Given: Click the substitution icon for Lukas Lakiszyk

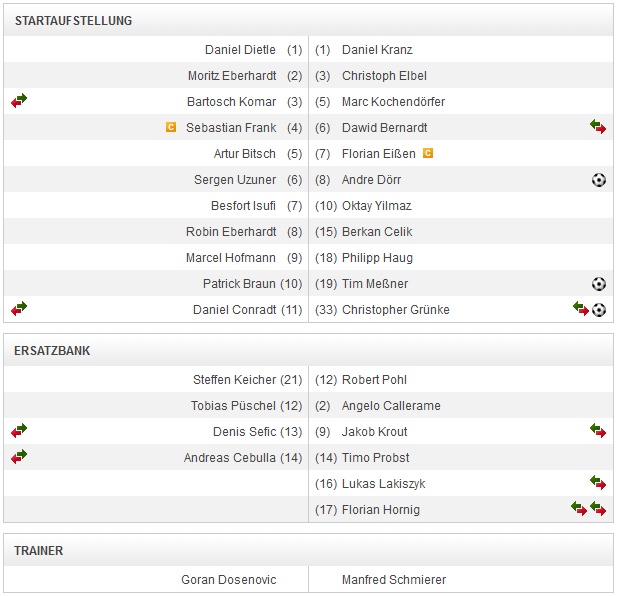Looking at the screenshot, I should pyautogui.click(x=598, y=483).
